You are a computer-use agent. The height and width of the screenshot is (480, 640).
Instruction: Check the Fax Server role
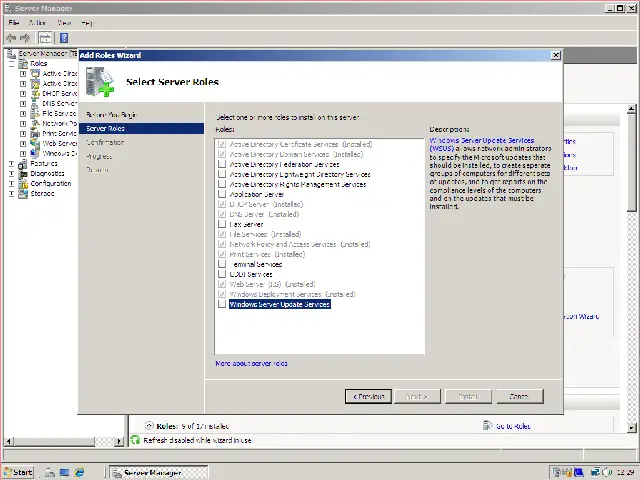point(222,224)
